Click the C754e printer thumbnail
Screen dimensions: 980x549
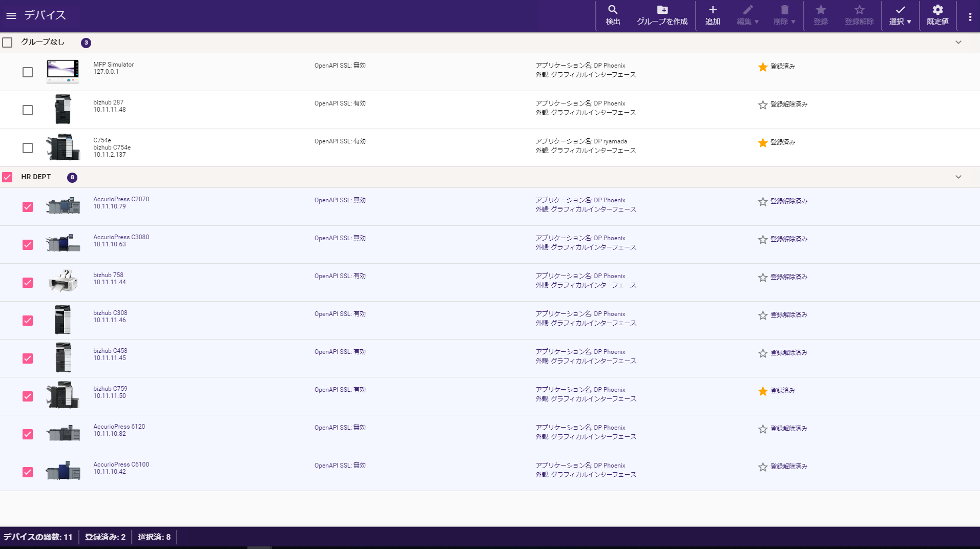(x=63, y=147)
